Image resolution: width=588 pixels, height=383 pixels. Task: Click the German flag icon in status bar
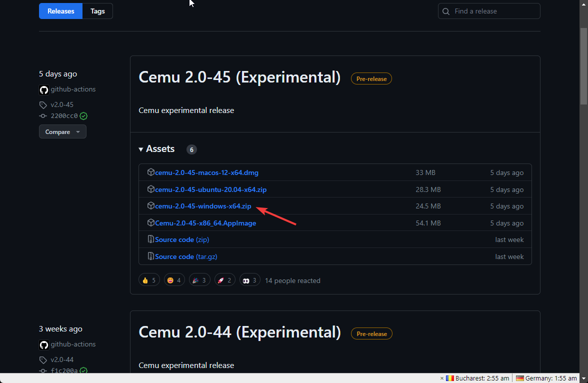[520, 378]
